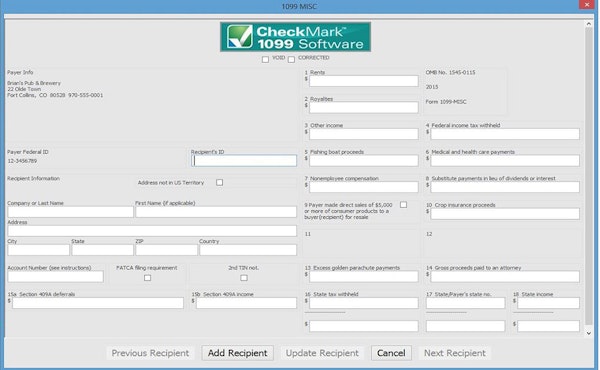This screenshot has width=600, height=370.
Task: Click the first State tax withheld field
Action: pyautogui.click(x=364, y=303)
